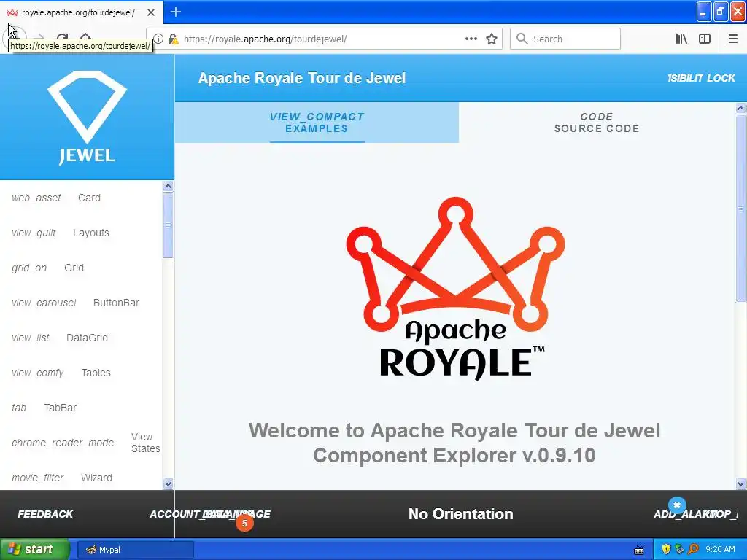Click the Mypal taskbar button
The height and width of the screenshot is (560, 747).
(x=135, y=550)
